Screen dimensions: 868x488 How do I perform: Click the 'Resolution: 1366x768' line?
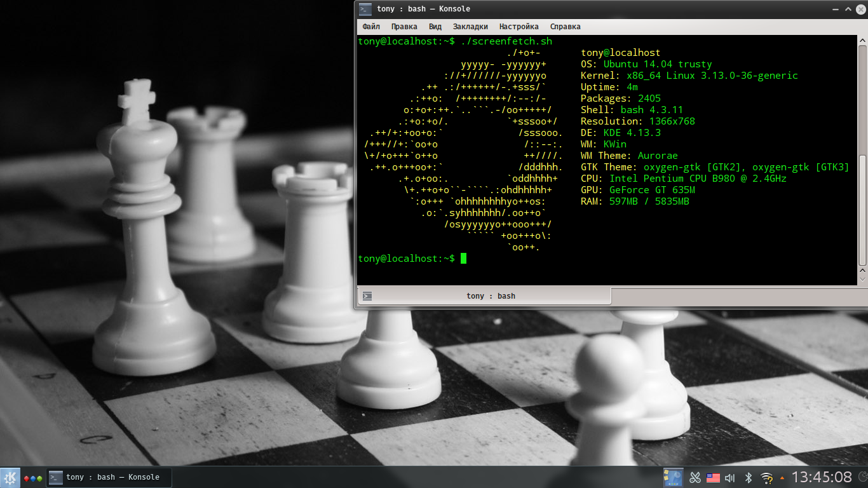pyautogui.click(x=638, y=121)
